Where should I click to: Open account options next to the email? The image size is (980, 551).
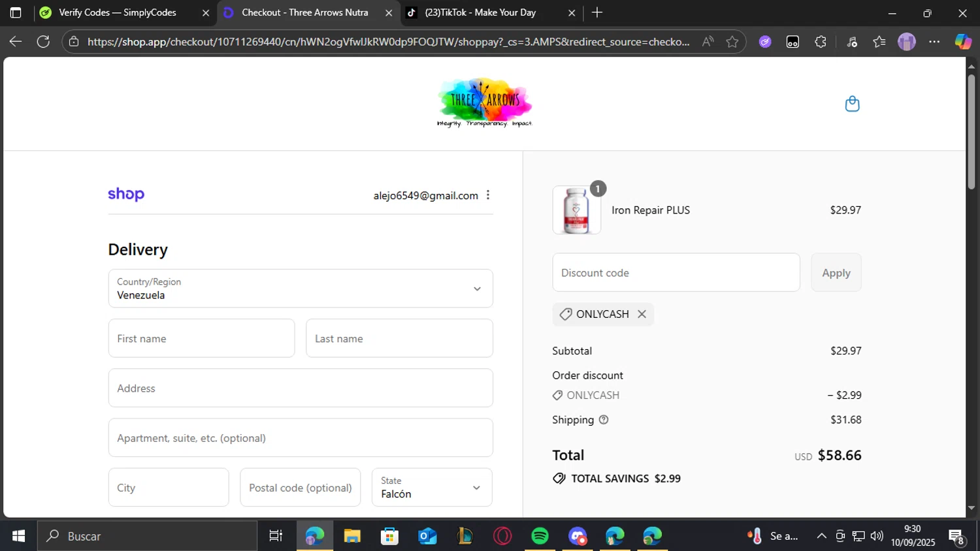[x=488, y=195]
